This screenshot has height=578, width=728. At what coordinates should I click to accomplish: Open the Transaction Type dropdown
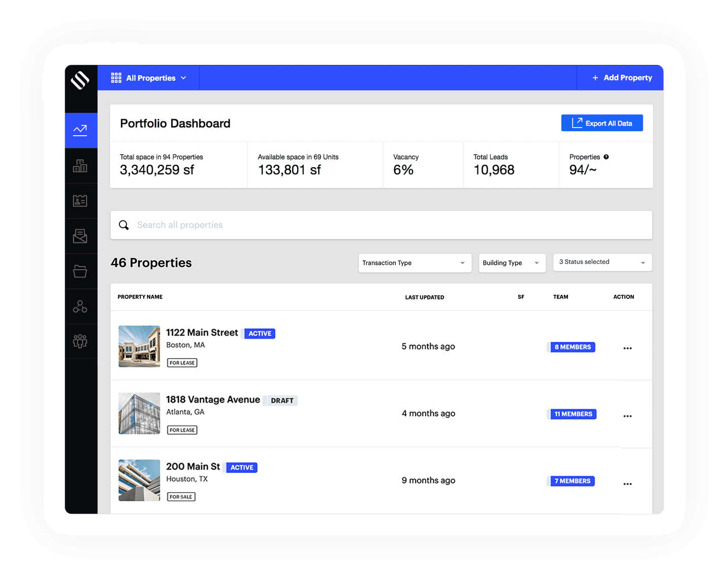tap(415, 263)
